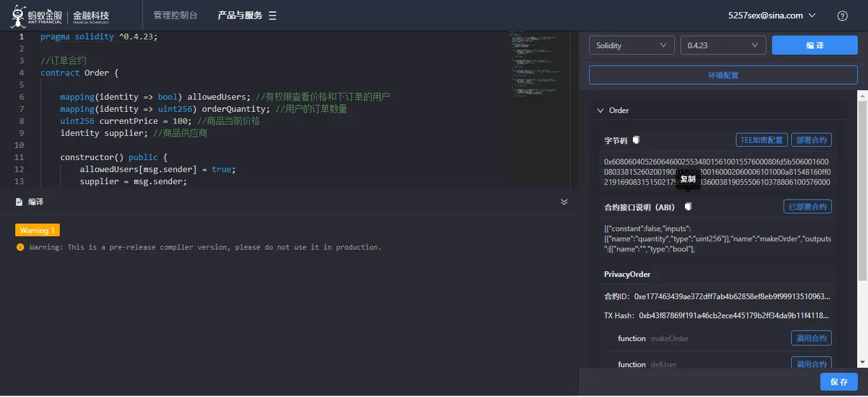Click the 部署合约 button
The width and height of the screenshot is (868, 397).
click(x=811, y=140)
